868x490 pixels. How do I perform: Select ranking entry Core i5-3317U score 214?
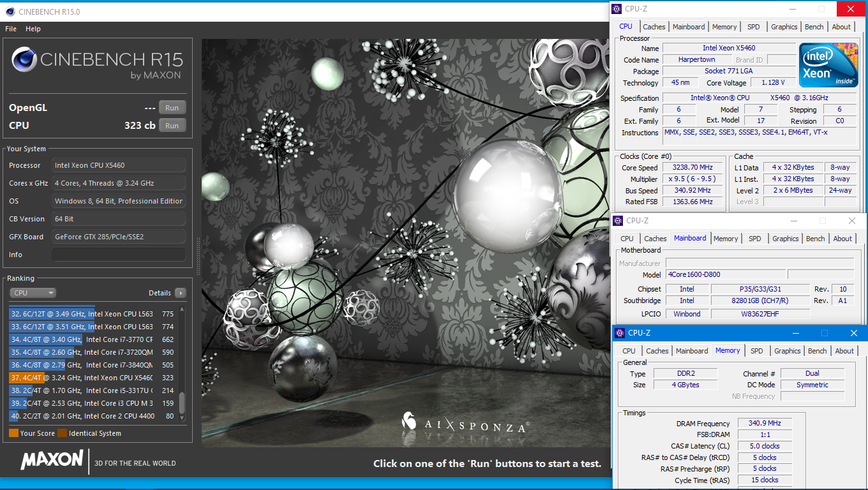click(x=92, y=390)
